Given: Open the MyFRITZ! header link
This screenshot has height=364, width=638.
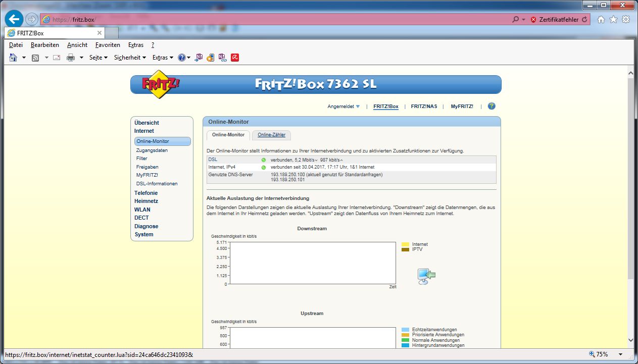Looking at the screenshot, I should [462, 107].
